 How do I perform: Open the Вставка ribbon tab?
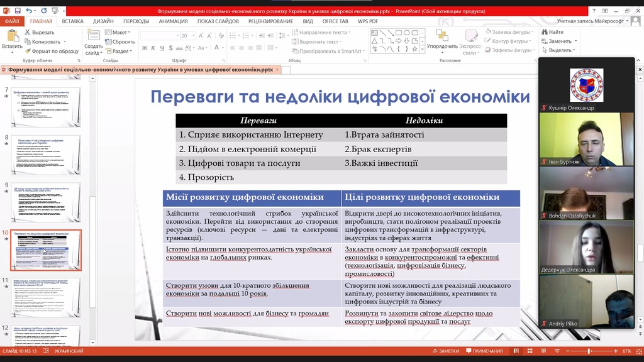pyautogui.click(x=72, y=21)
